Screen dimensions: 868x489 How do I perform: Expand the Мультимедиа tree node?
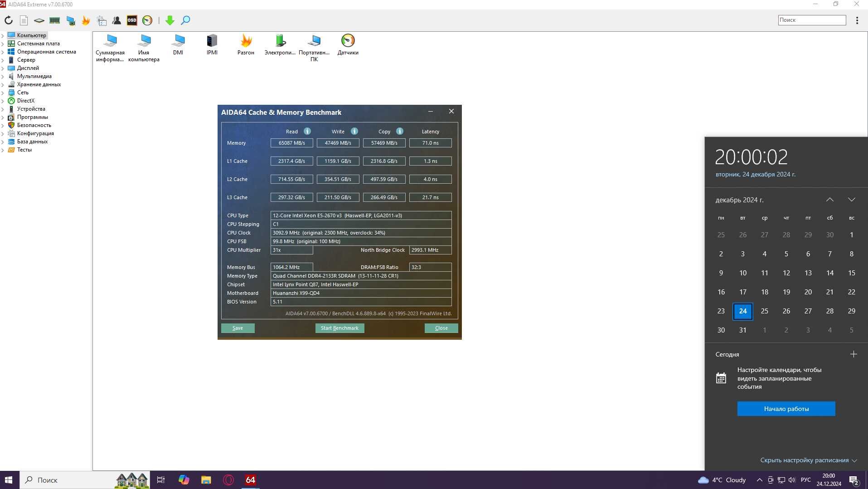point(3,76)
